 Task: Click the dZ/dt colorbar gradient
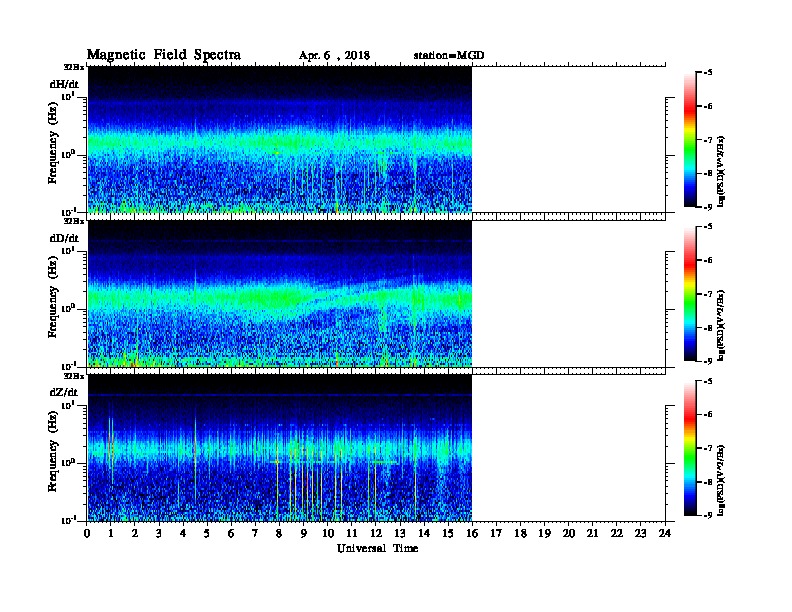(x=690, y=448)
